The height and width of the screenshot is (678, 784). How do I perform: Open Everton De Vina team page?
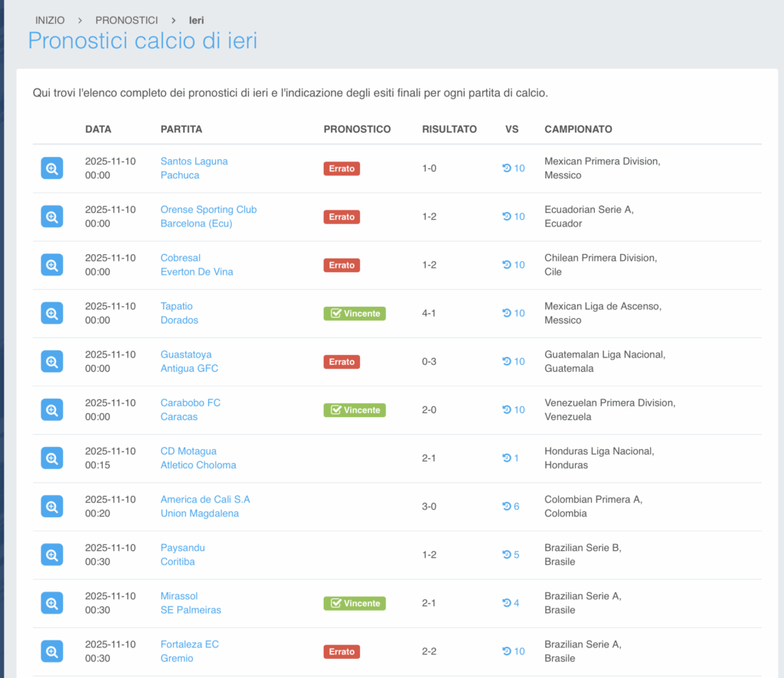(x=197, y=272)
